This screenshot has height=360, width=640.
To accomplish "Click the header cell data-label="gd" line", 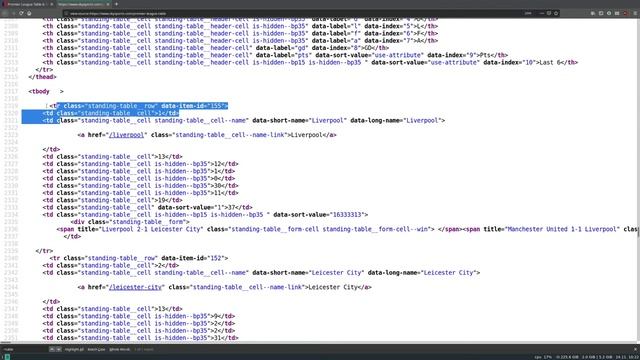I will pos(216,48).
